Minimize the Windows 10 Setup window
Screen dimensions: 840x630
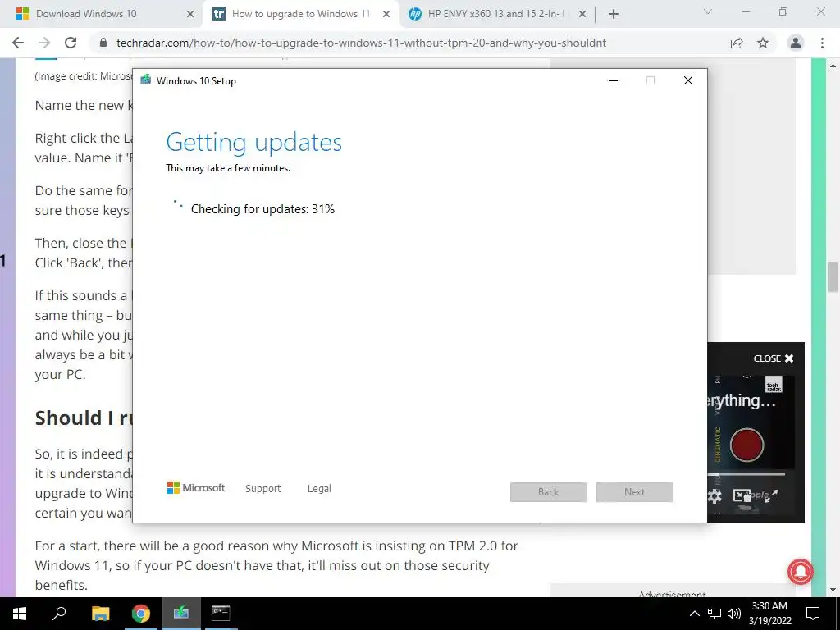[x=614, y=80]
